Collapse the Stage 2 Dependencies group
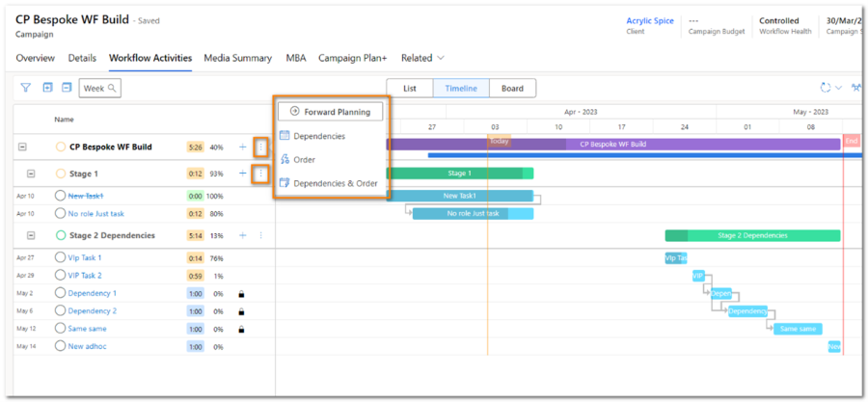This screenshot has height=402, width=868. pyautogui.click(x=31, y=235)
